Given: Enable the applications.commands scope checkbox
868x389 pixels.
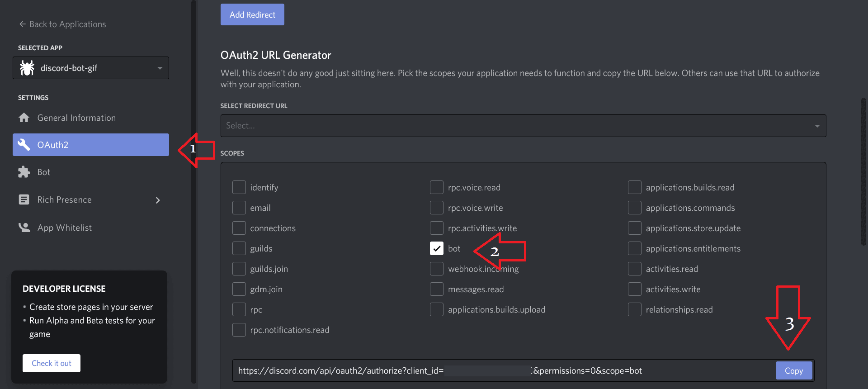Looking at the screenshot, I should 635,208.
